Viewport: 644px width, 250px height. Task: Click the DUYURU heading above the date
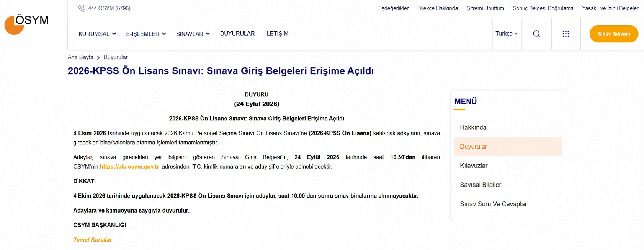tap(257, 94)
